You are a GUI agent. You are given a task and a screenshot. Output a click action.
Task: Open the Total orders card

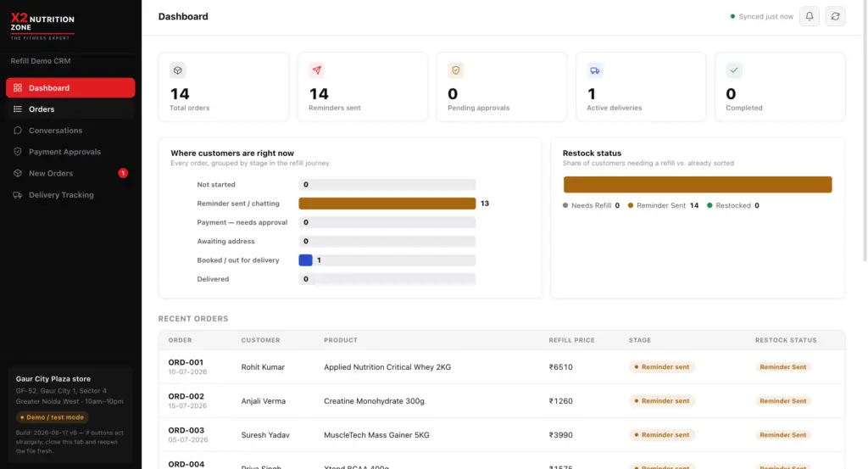point(224,87)
